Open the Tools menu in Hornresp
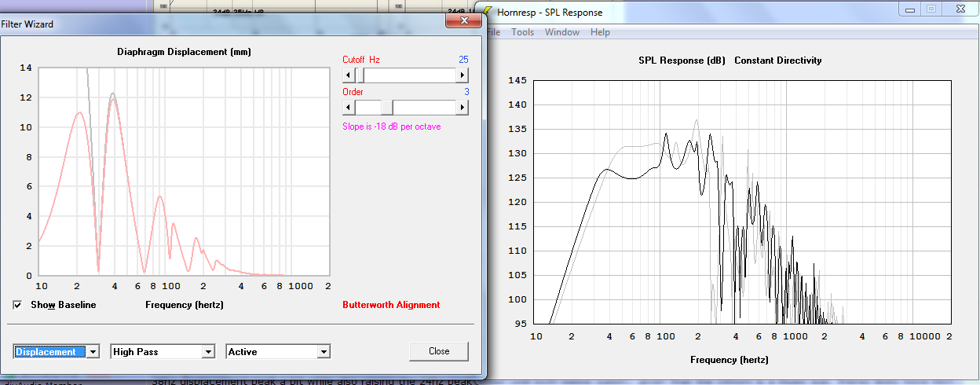980x385 pixels. 522,32
